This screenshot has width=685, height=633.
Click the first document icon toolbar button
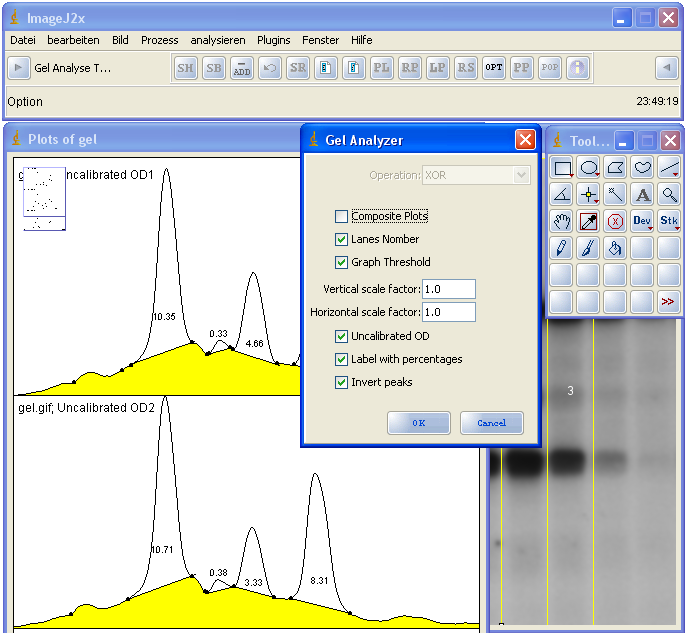tap(325, 68)
